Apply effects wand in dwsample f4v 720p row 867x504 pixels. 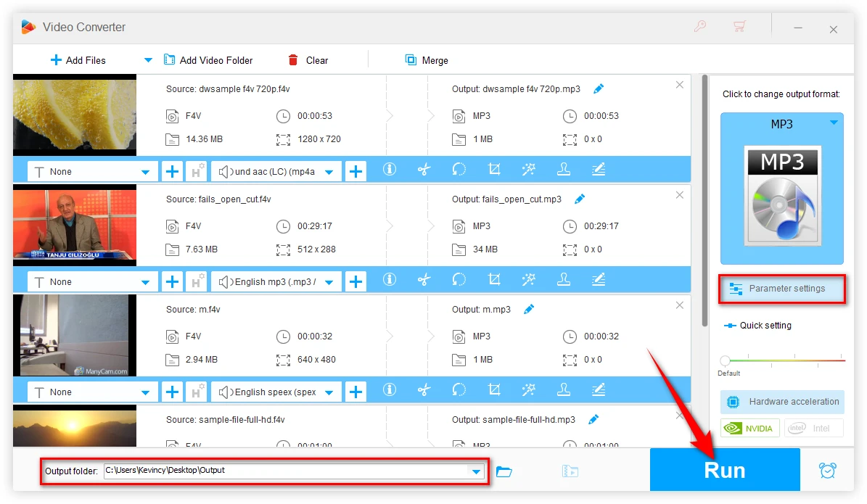pos(529,169)
